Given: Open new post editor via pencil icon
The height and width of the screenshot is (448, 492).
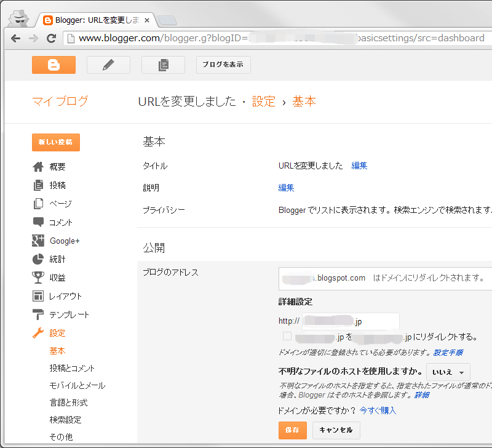Looking at the screenshot, I should point(108,65).
